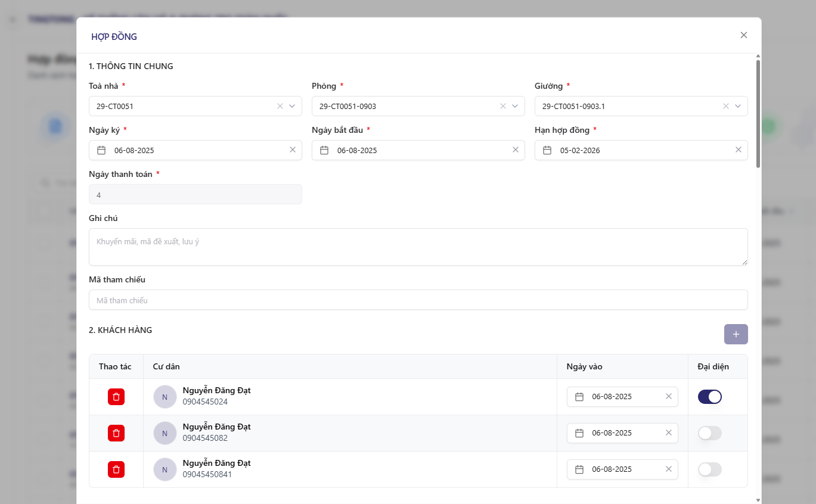Clear the selected Giường value
816x504 pixels.
pos(726,106)
